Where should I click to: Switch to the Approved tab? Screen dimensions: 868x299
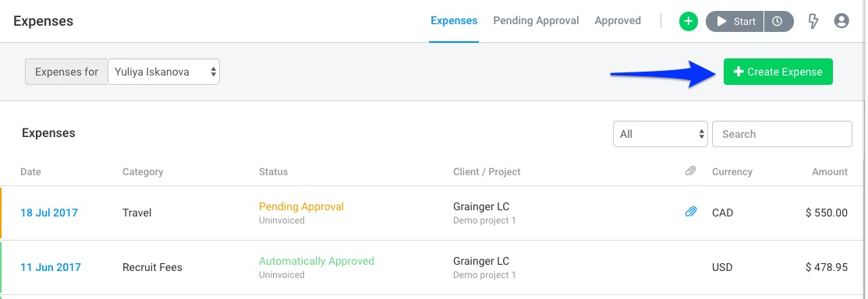pyautogui.click(x=618, y=20)
